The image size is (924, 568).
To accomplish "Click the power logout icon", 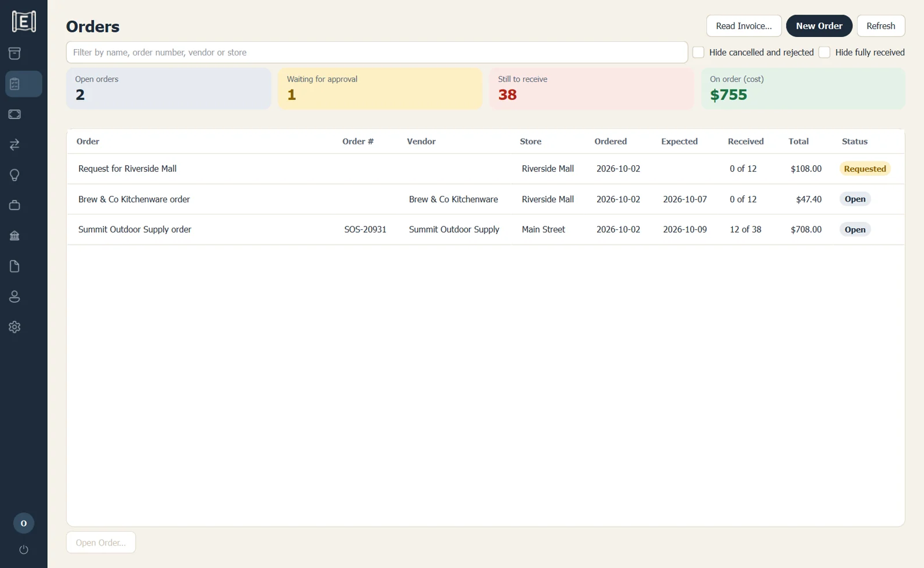I will tap(24, 550).
